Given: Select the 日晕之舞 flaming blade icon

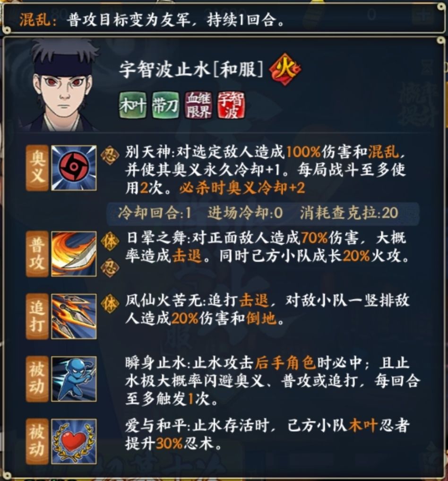Looking at the screenshot, I should tap(74, 254).
